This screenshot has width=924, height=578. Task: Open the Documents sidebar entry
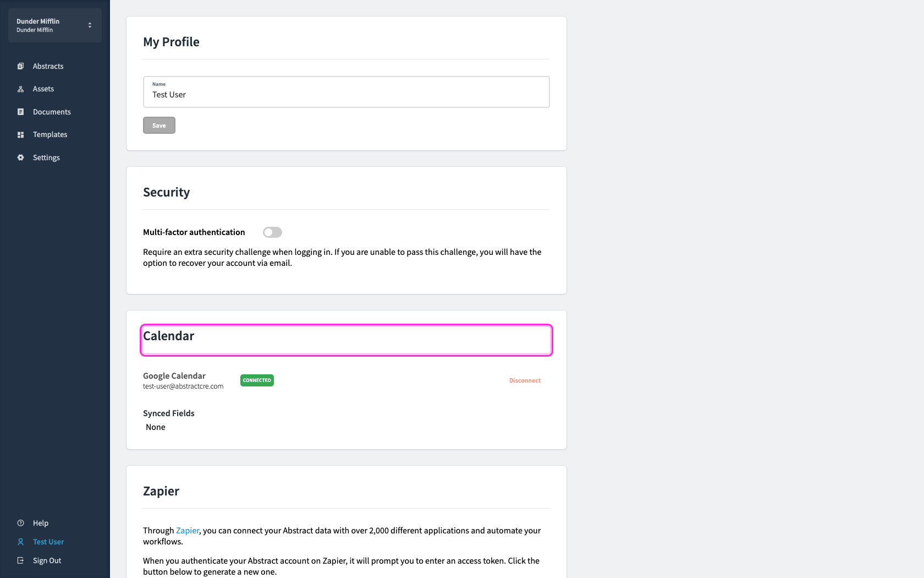tap(52, 112)
